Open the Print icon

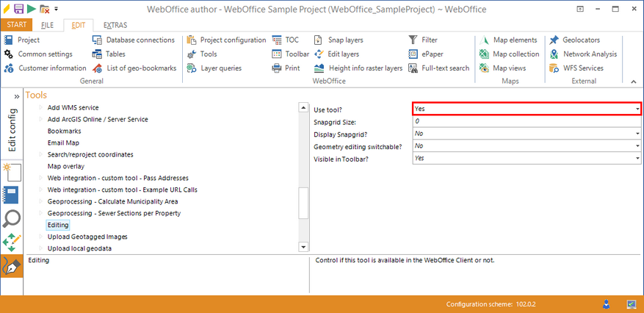277,68
